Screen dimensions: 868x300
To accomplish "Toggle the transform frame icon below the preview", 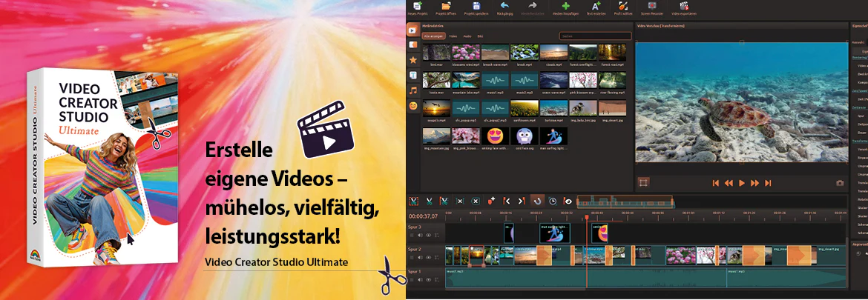I will pos(643,181).
